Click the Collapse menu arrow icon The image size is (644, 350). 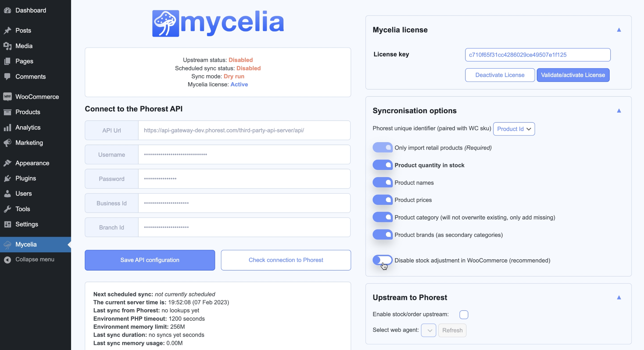(x=7, y=260)
